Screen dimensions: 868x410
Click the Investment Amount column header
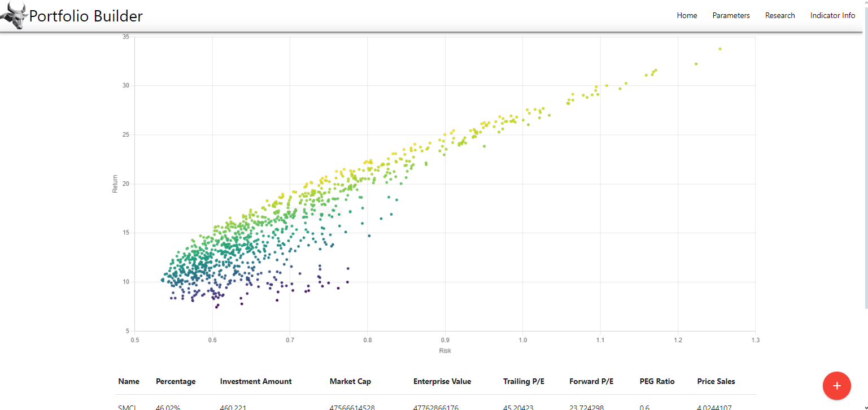coord(256,381)
